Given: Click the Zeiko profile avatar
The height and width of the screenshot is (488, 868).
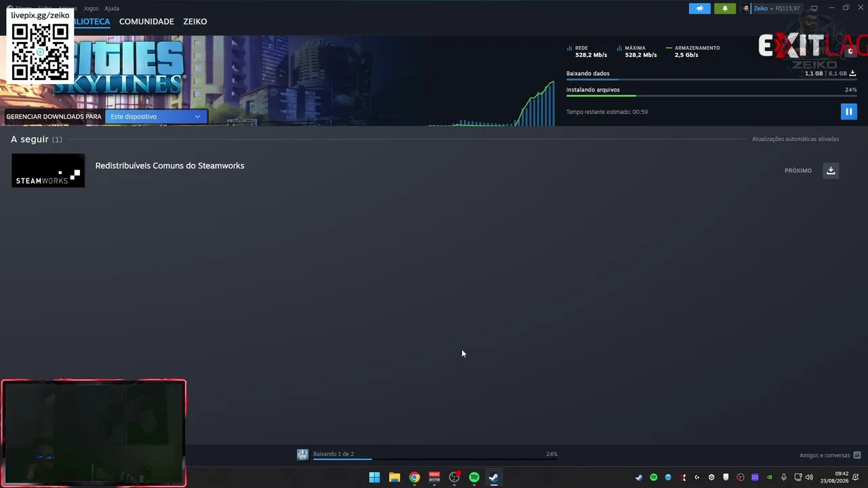Looking at the screenshot, I should (x=746, y=8).
